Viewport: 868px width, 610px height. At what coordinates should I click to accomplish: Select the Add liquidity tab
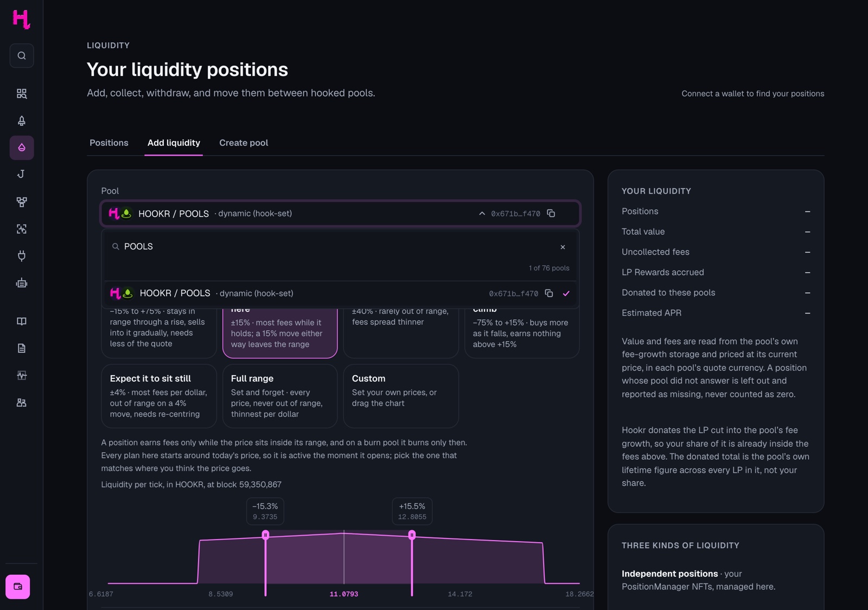point(174,143)
